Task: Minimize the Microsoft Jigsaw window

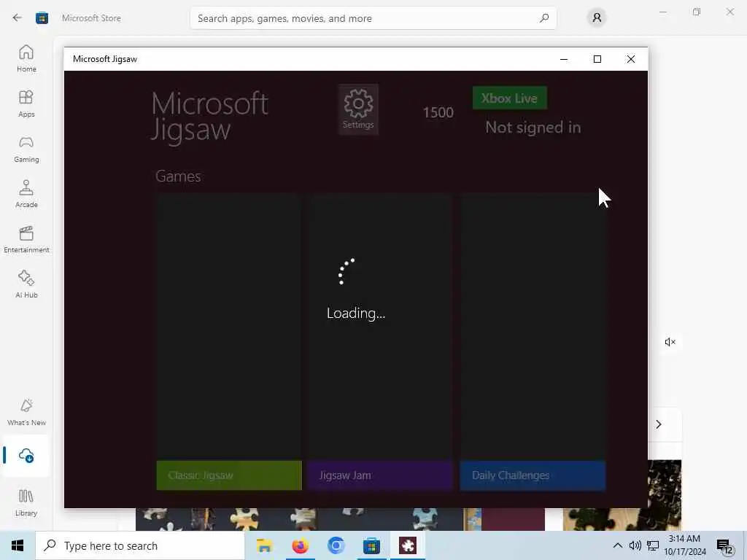Action: point(564,59)
